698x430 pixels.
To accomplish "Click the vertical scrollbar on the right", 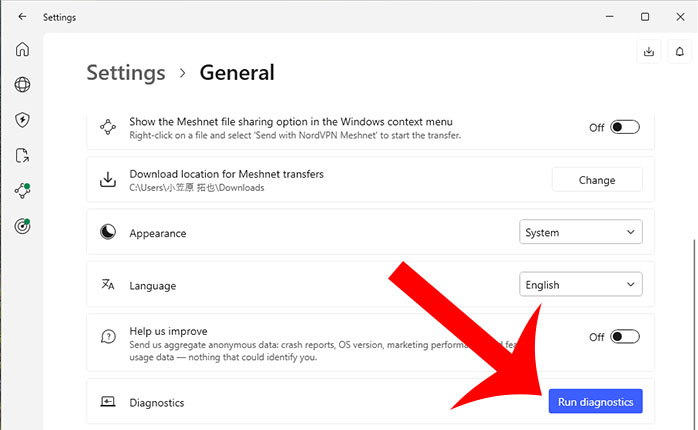I will tap(691, 300).
